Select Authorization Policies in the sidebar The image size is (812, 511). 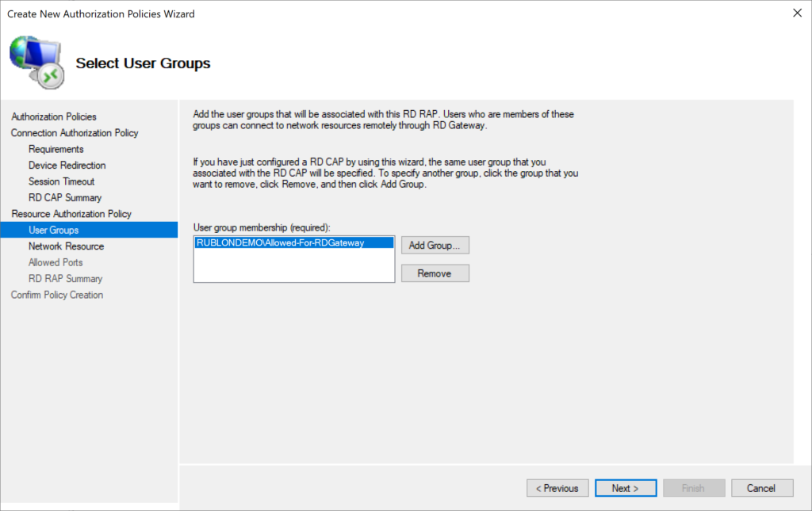click(x=53, y=116)
